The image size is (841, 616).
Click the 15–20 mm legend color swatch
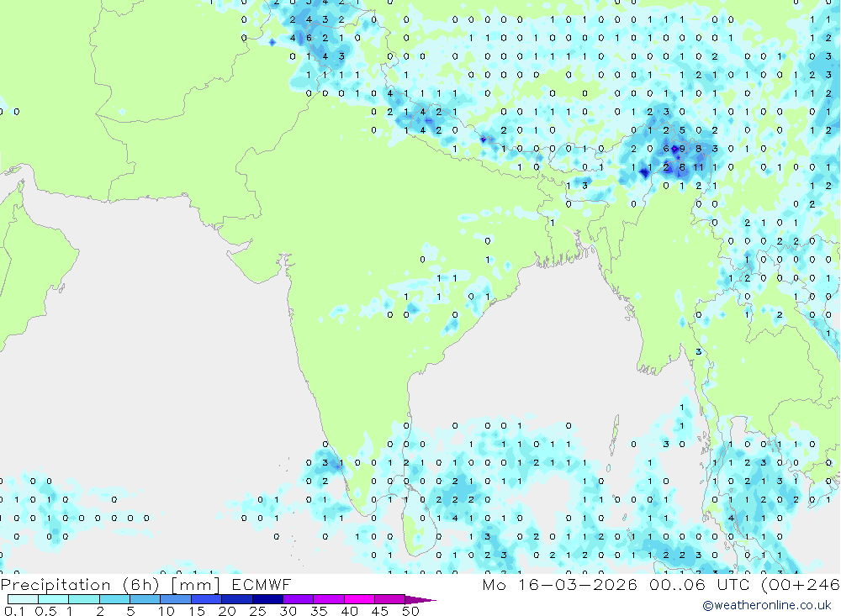[x=207, y=599]
